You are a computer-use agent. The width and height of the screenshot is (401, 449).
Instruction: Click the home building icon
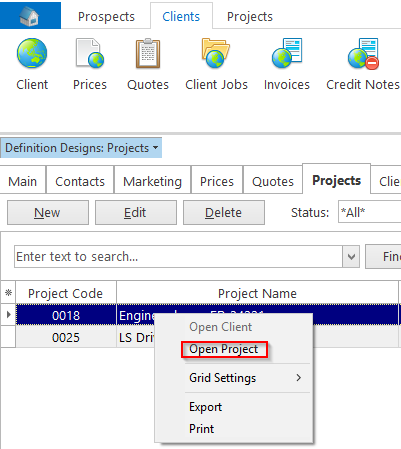(30, 16)
